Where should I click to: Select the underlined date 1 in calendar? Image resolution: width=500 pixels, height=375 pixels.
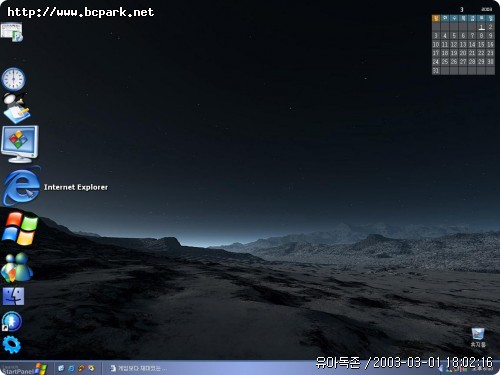[x=481, y=27]
